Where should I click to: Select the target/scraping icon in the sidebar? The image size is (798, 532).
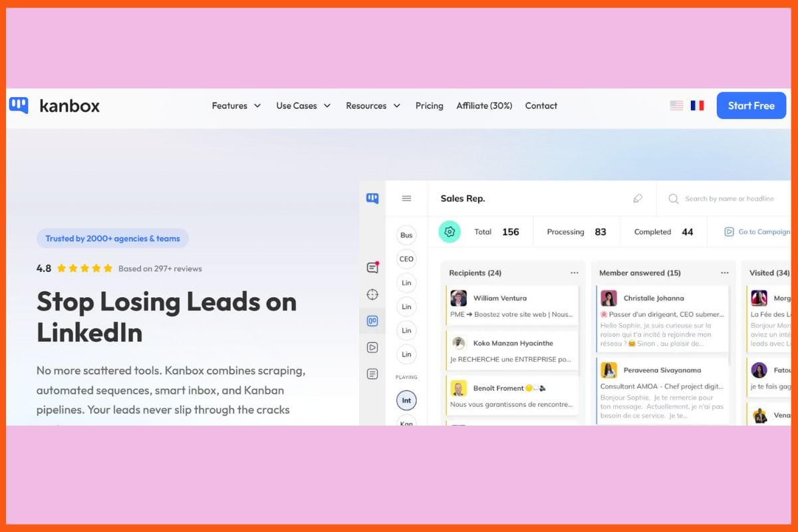372,293
